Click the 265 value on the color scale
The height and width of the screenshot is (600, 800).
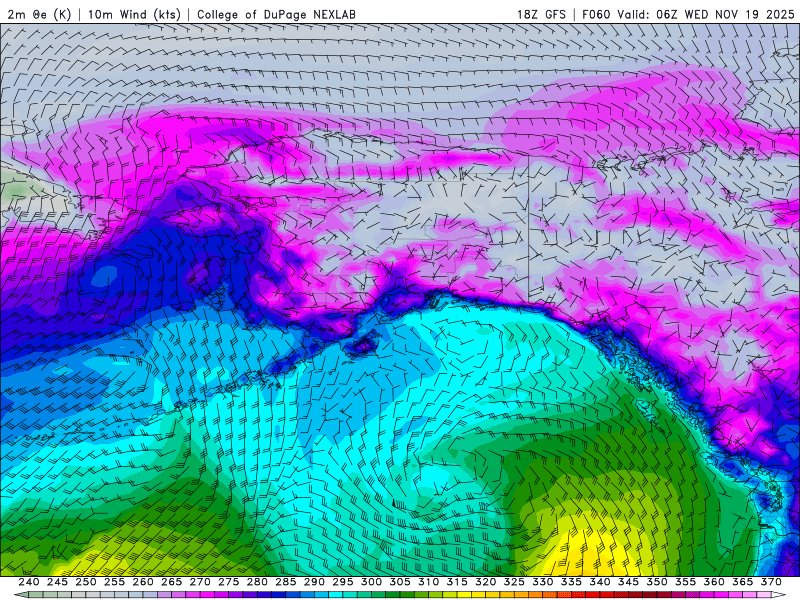coord(171,582)
